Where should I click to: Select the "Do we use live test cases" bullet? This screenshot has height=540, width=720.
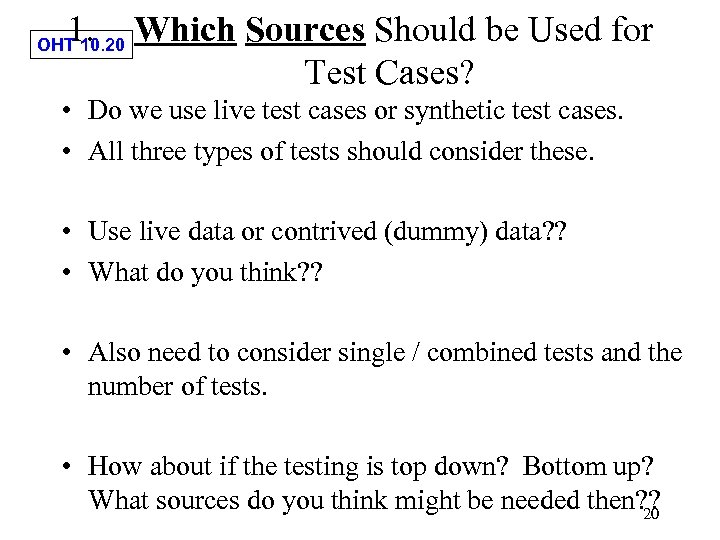(354, 110)
